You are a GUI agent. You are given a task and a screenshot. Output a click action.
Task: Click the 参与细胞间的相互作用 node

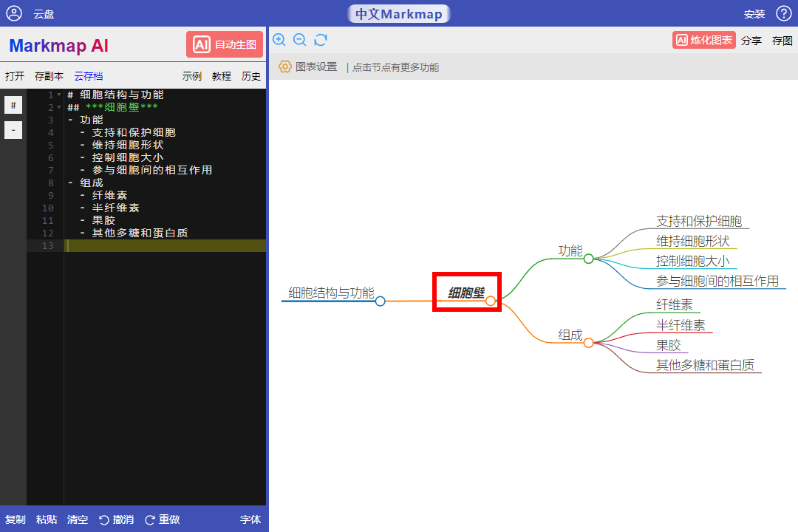(717, 281)
